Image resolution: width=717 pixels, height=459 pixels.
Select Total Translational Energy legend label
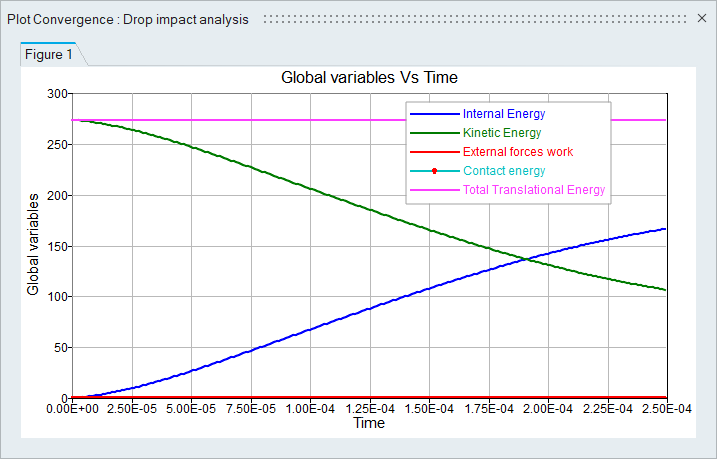pos(535,190)
